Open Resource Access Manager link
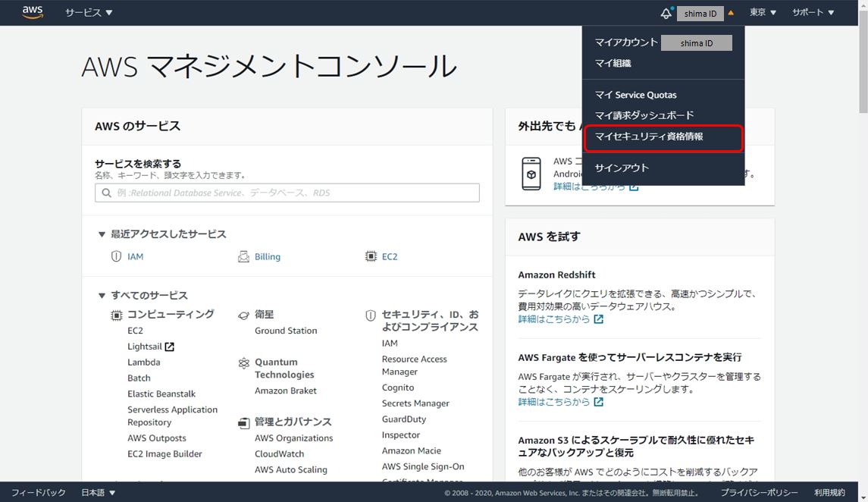Viewport: 868px width, 502px height. tap(414, 366)
